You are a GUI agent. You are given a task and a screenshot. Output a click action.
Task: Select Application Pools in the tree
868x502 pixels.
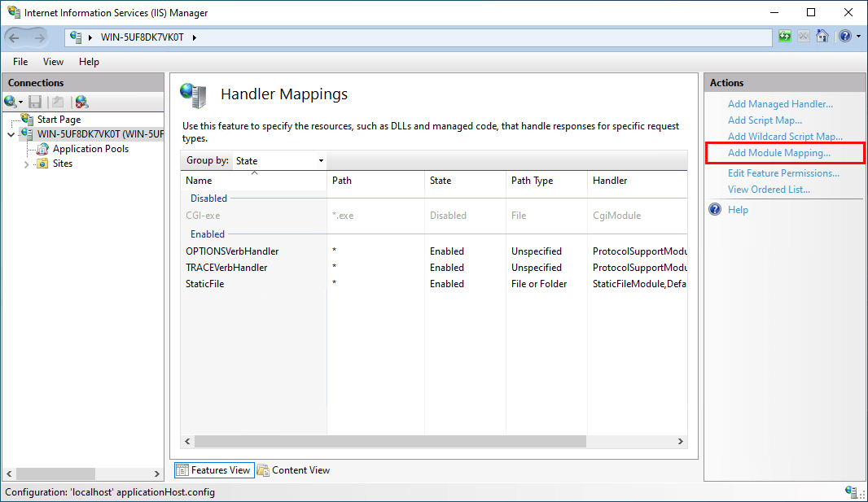point(90,149)
